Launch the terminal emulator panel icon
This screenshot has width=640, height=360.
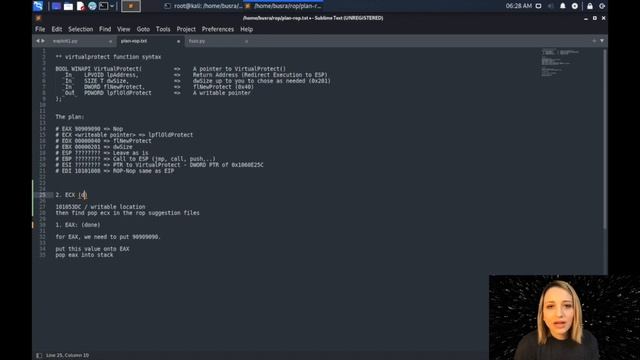104,6
